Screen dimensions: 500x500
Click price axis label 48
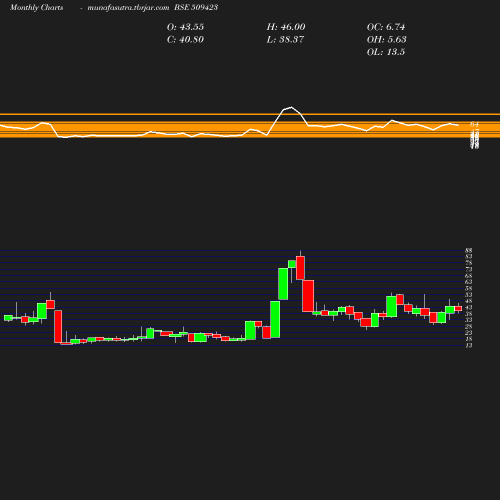(469, 301)
